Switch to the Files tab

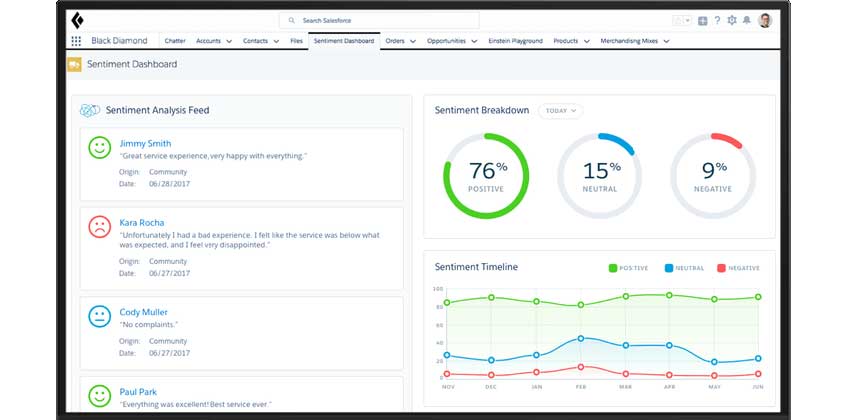click(296, 41)
